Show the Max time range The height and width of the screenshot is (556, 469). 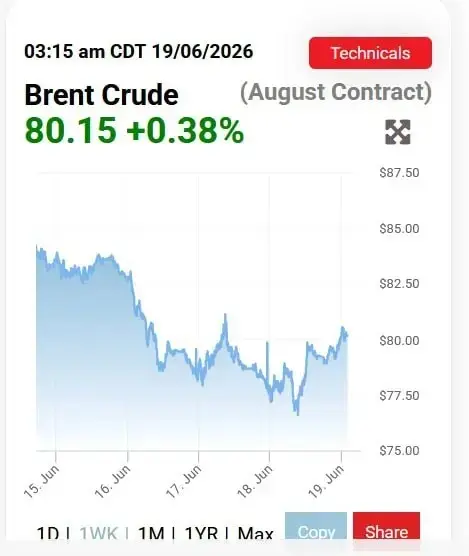click(x=256, y=533)
